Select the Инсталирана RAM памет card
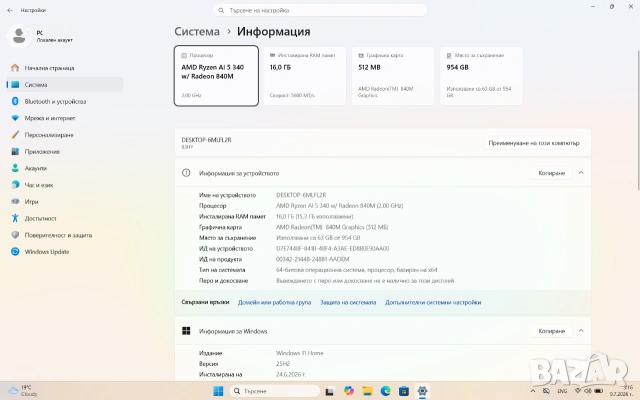The height and width of the screenshot is (400, 640). (x=304, y=76)
